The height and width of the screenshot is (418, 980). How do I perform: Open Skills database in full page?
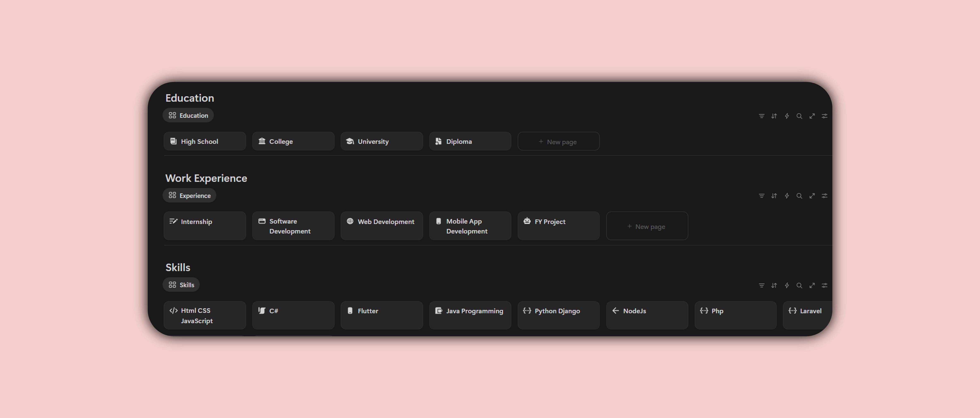coord(812,285)
